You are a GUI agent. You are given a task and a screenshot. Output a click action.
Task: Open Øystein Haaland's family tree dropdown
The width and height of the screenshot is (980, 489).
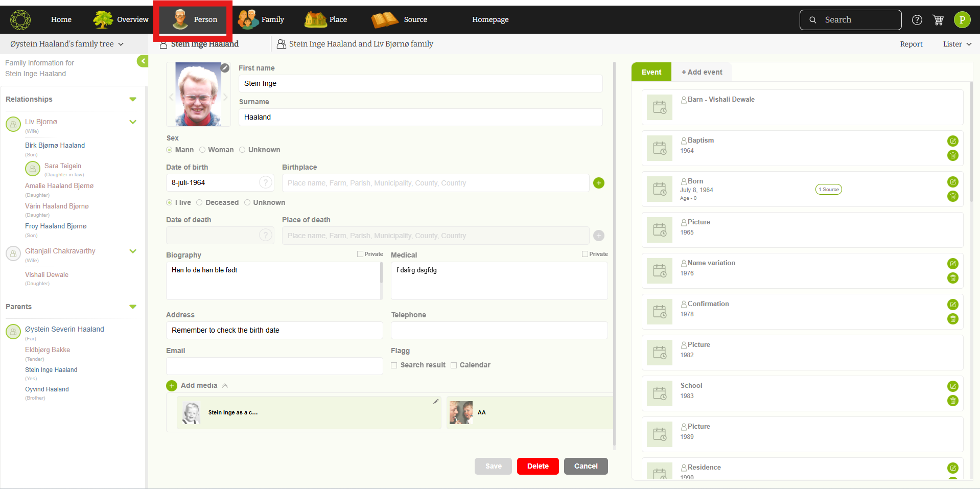(67, 44)
